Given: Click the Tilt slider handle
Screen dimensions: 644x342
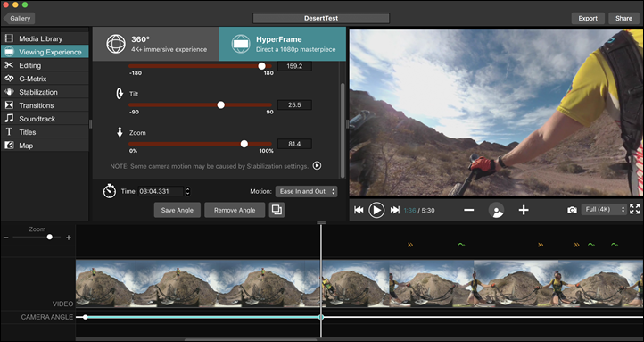Looking at the screenshot, I should point(221,104).
